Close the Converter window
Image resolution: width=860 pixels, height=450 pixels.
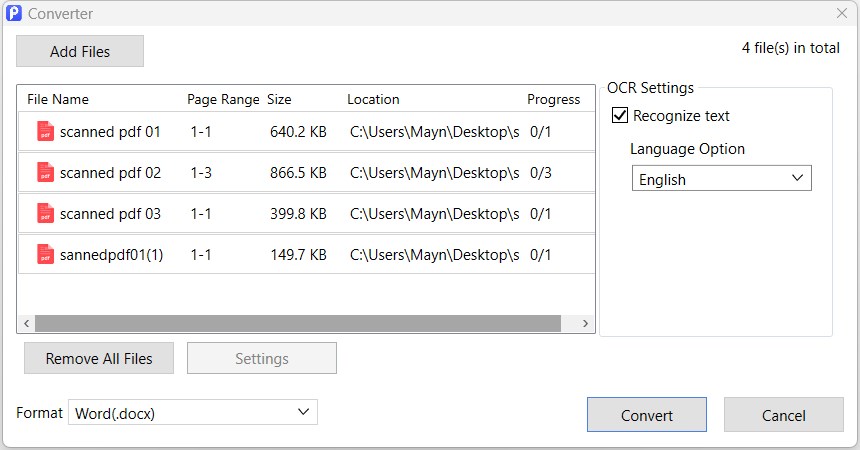coord(841,13)
